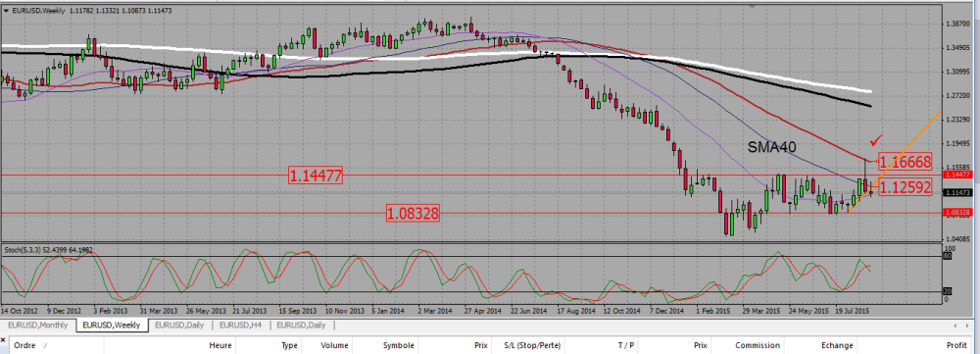
Task: Open the EURUSD,Daily tab next to EURUSD,Weekly
Action: (180, 326)
